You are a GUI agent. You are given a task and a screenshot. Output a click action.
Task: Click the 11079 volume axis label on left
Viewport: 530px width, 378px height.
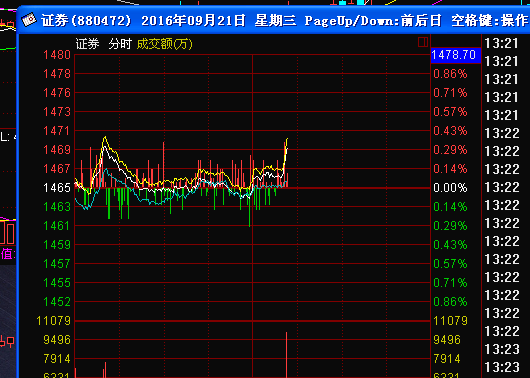point(54,321)
